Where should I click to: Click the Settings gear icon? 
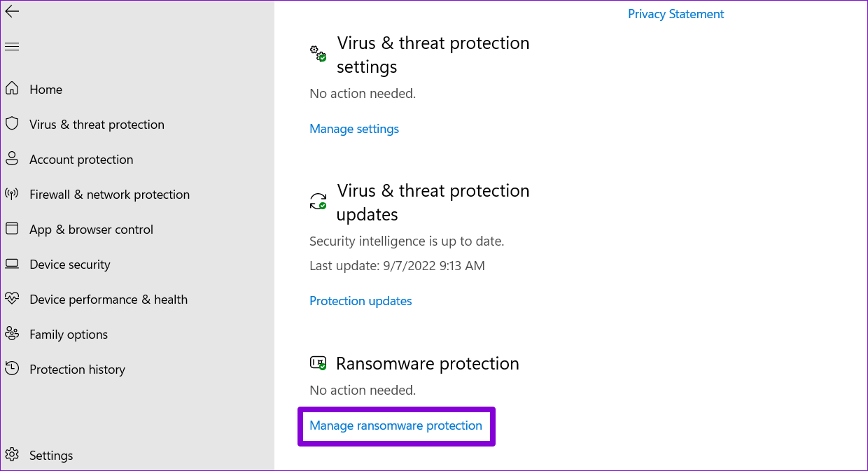[12, 455]
